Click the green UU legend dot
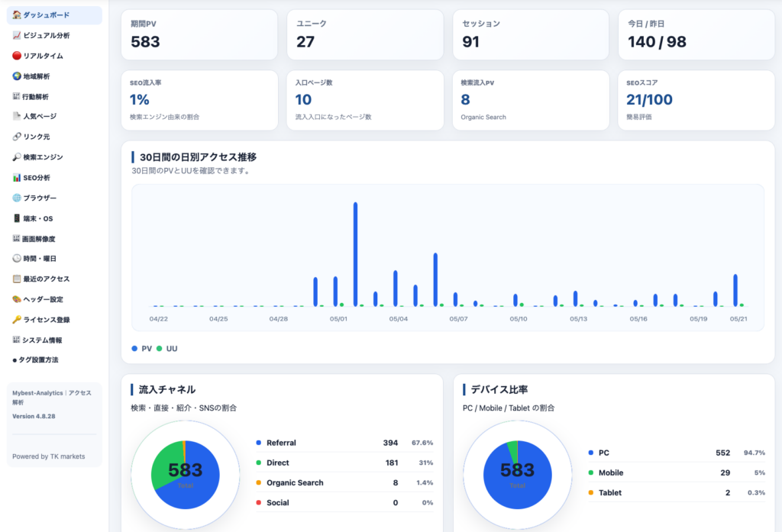Image resolution: width=782 pixels, height=532 pixels. click(159, 349)
